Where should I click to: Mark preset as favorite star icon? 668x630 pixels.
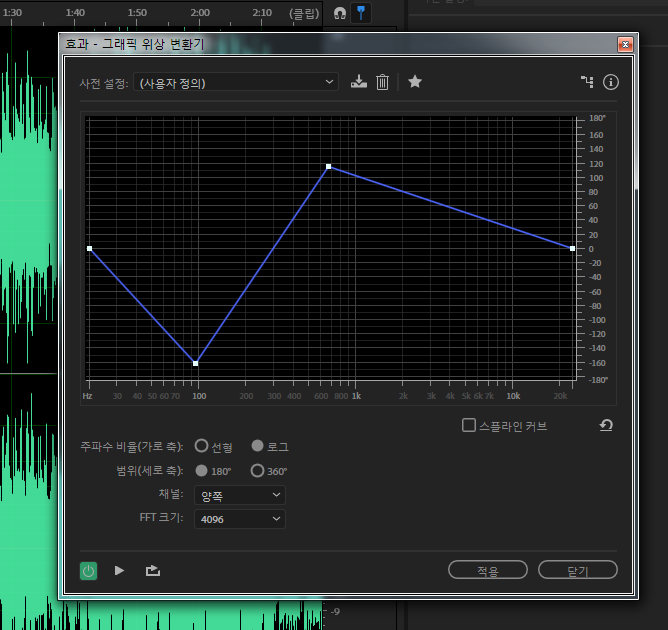415,81
